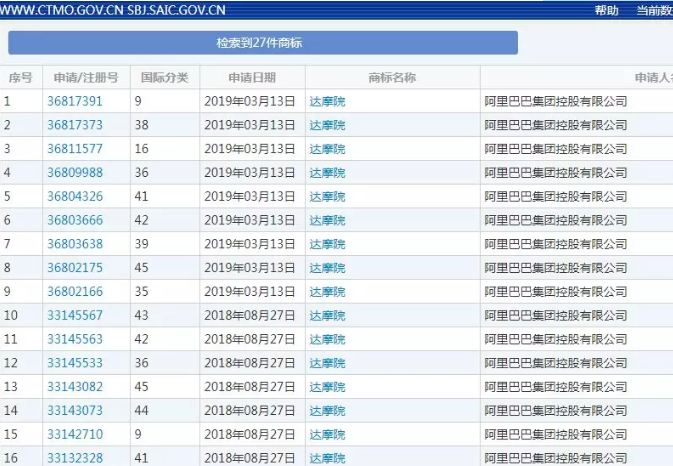The height and width of the screenshot is (466, 673).
Task: Select applicant 阿里巴巴集团控股有限公司 in row 36817391
Action: pos(556,101)
